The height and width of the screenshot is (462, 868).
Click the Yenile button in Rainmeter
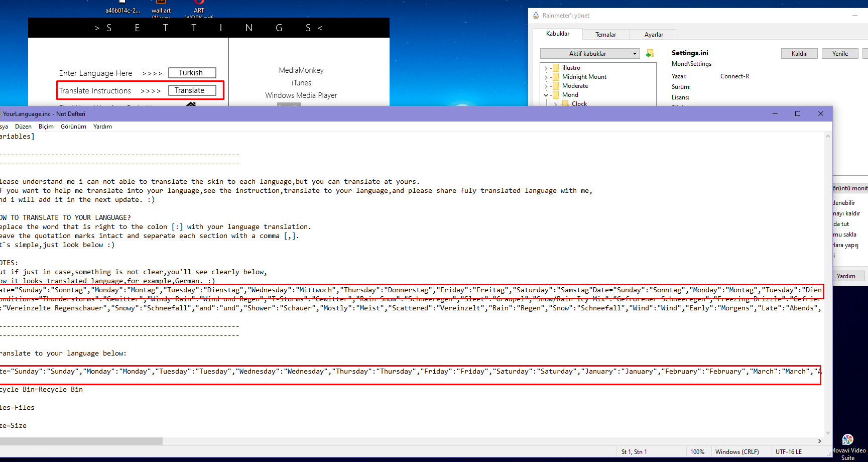click(840, 54)
